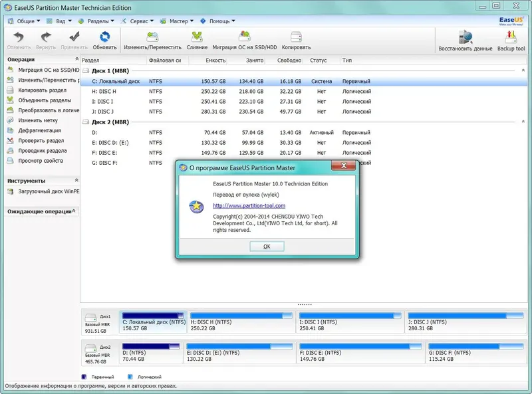Click the Применить checkmark toolbar icon

click(74, 37)
